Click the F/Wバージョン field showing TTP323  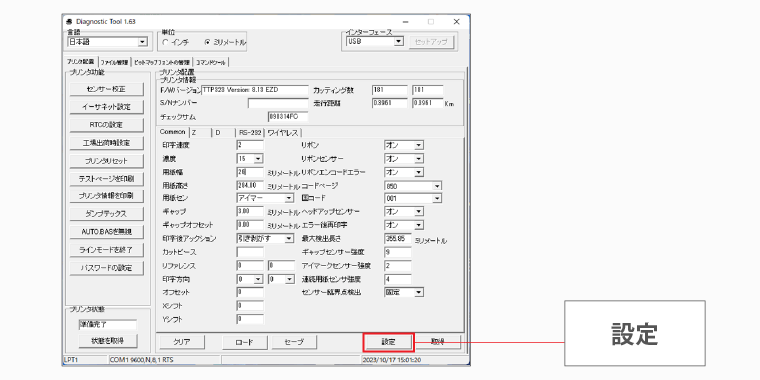(x=254, y=90)
